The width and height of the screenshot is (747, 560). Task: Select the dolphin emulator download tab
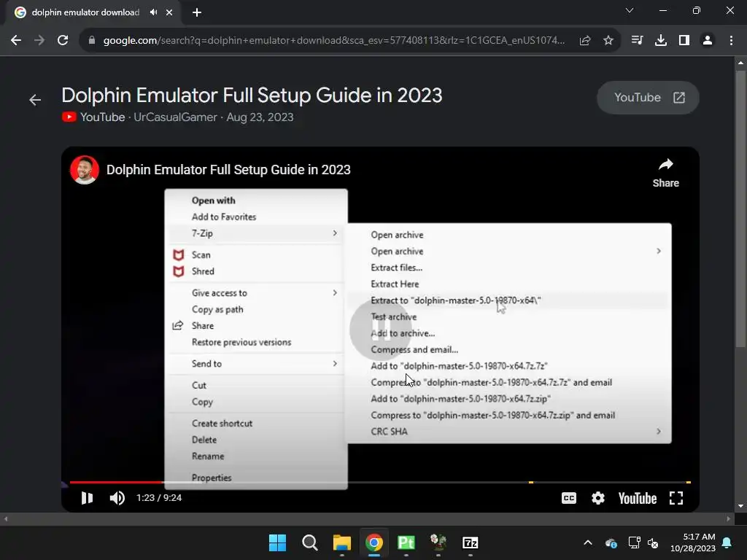click(x=86, y=12)
